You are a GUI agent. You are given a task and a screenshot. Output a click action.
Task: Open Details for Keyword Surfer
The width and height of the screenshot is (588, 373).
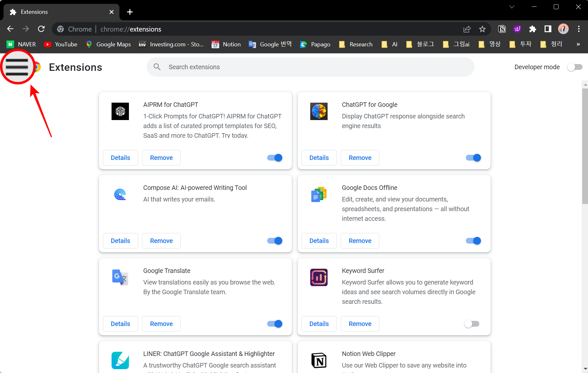point(319,324)
